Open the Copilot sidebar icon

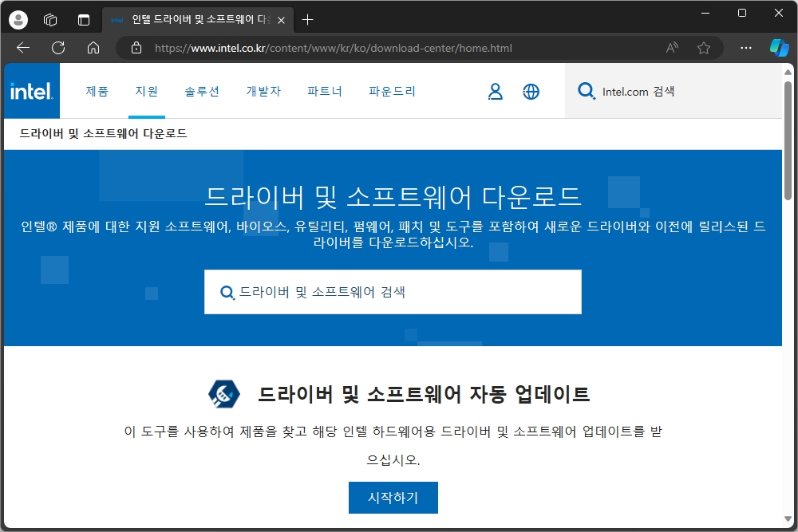(779, 48)
